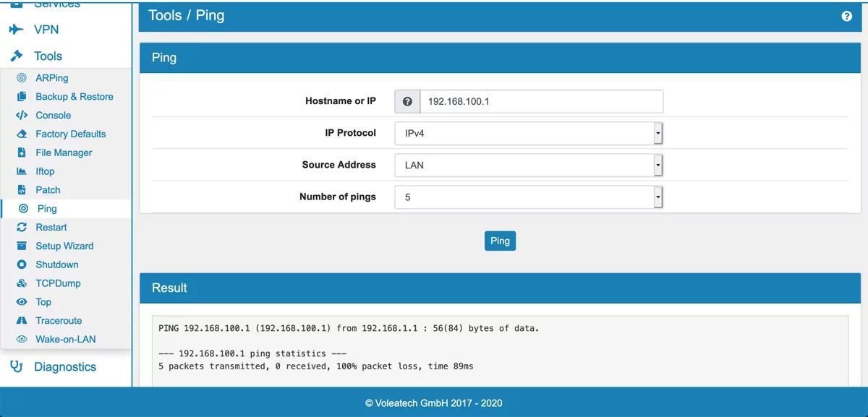Click the Iftop chart icon

(22, 172)
